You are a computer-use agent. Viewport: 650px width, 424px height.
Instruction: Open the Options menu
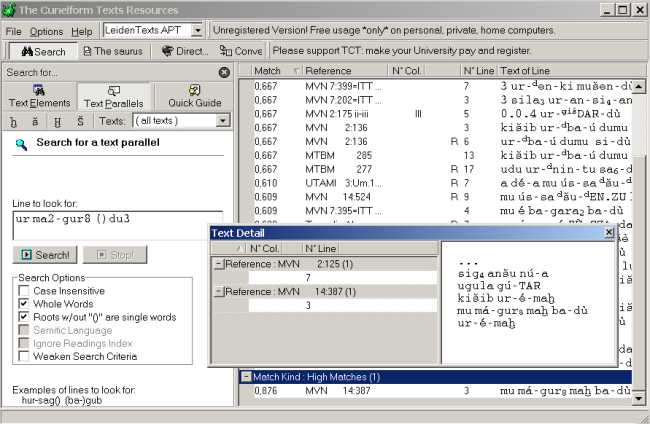pos(46,31)
